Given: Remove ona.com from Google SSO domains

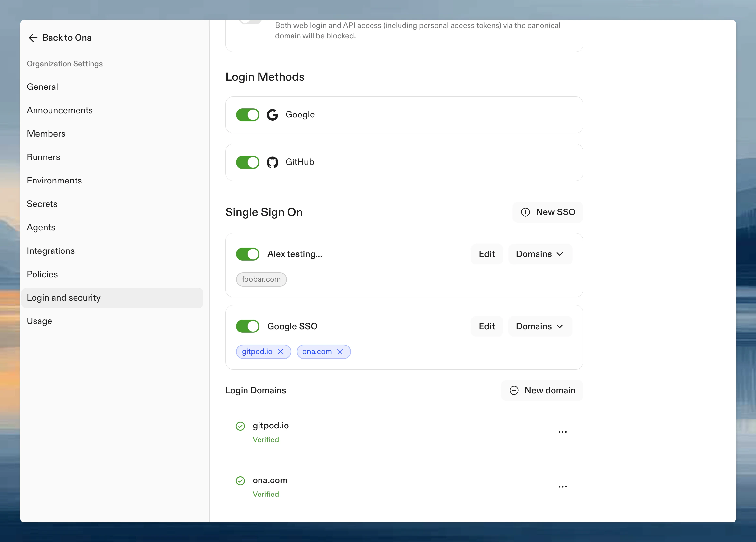Looking at the screenshot, I should (x=340, y=351).
